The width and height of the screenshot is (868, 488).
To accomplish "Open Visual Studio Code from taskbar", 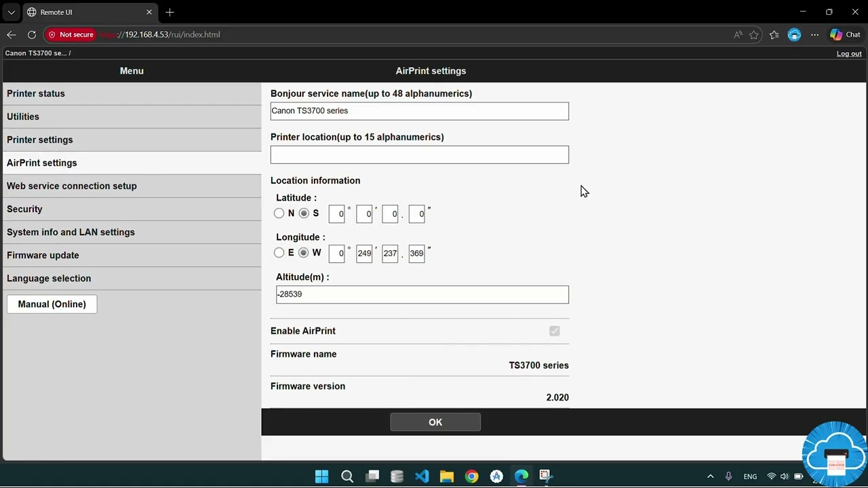I will coord(422,476).
